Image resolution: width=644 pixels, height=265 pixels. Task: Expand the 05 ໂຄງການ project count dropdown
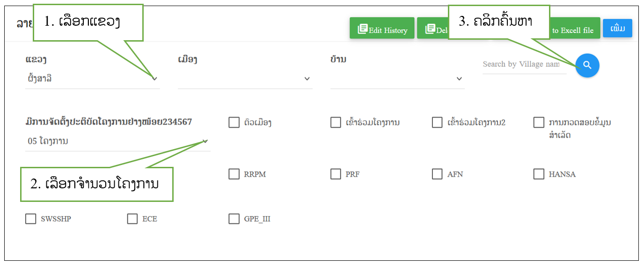point(205,141)
